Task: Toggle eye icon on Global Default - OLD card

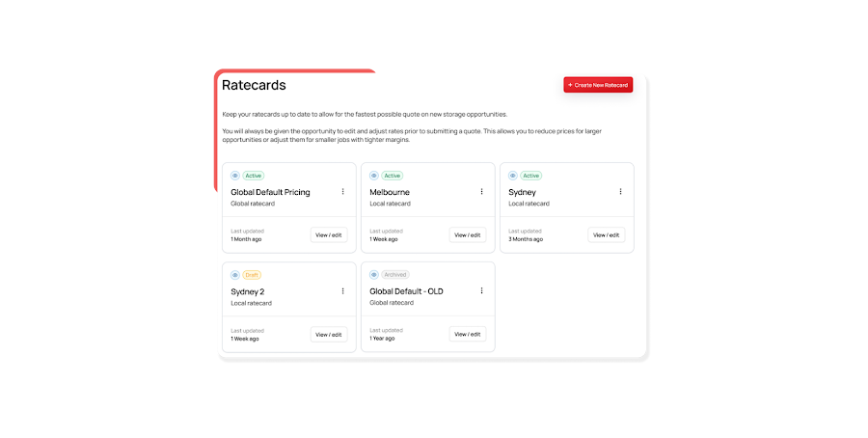Action: click(x=374, y=275)
